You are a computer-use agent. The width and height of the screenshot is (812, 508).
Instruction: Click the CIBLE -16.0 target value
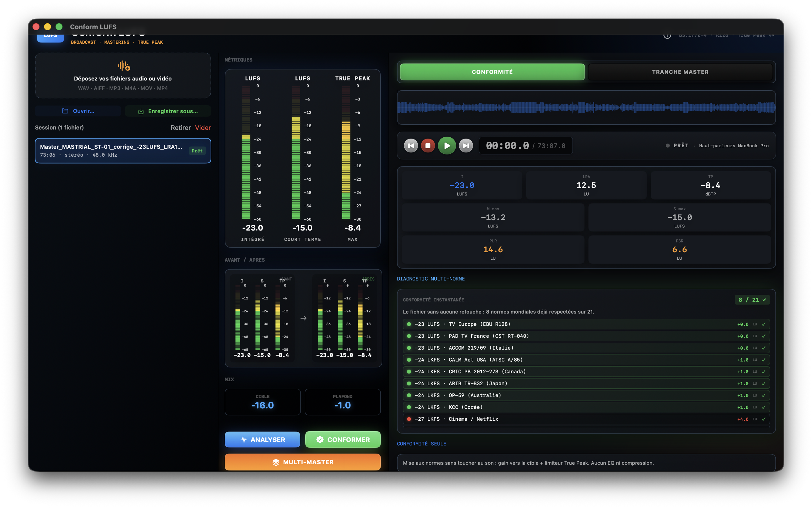262,402
